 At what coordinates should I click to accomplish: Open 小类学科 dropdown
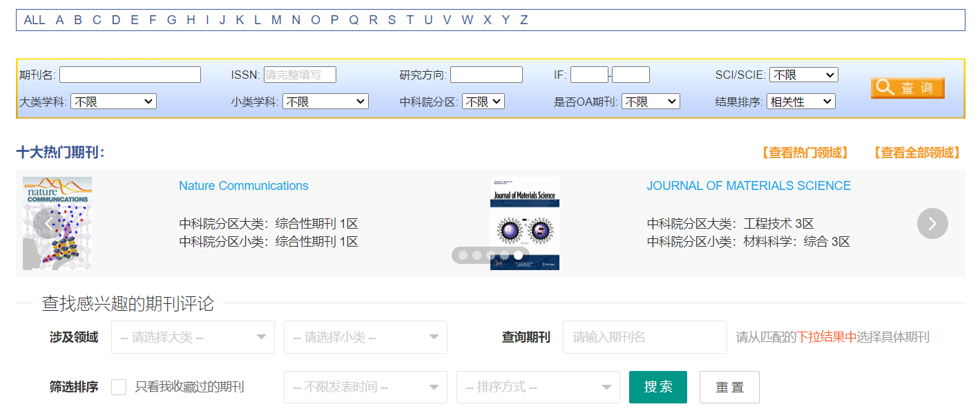coord(325,102)
